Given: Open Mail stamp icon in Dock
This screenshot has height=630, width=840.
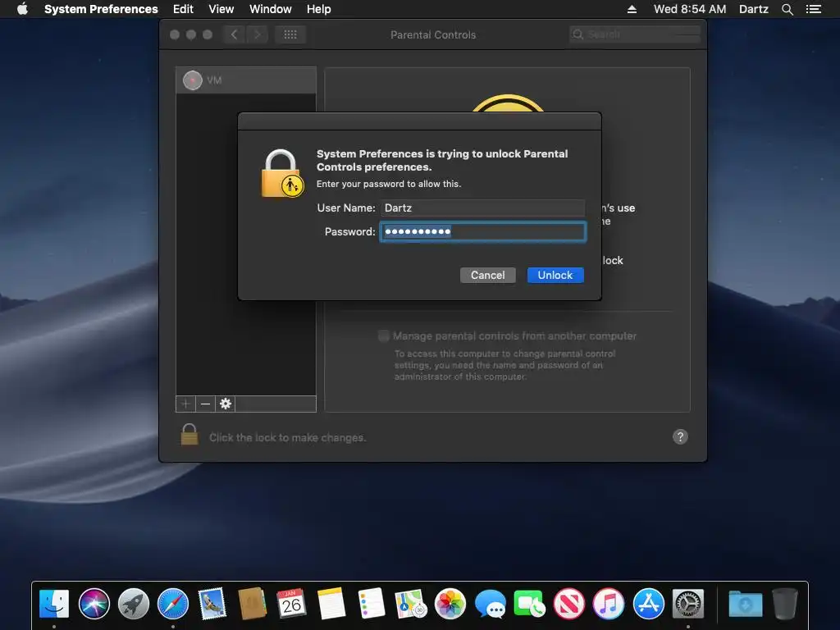Looking at the screenshot, I should click(212, 604).
